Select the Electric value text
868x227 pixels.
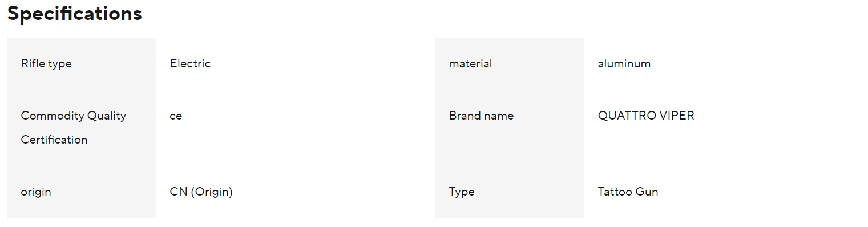(x=190, y=63)
